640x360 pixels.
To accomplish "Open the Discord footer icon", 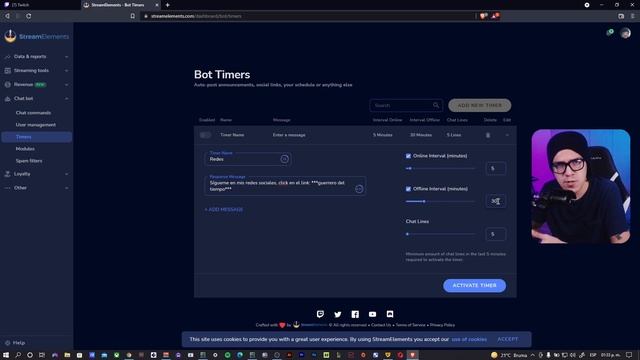I will 390,314.
